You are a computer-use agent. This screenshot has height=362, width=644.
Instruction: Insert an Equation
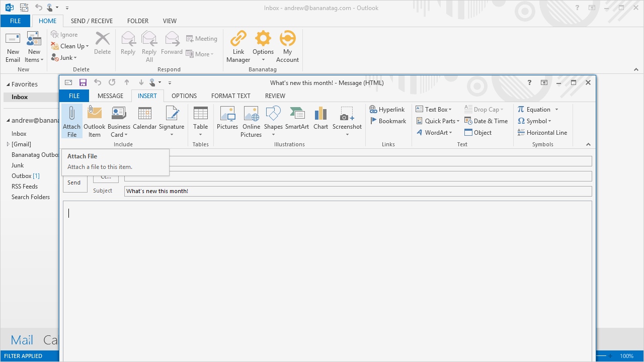point(538,110)
